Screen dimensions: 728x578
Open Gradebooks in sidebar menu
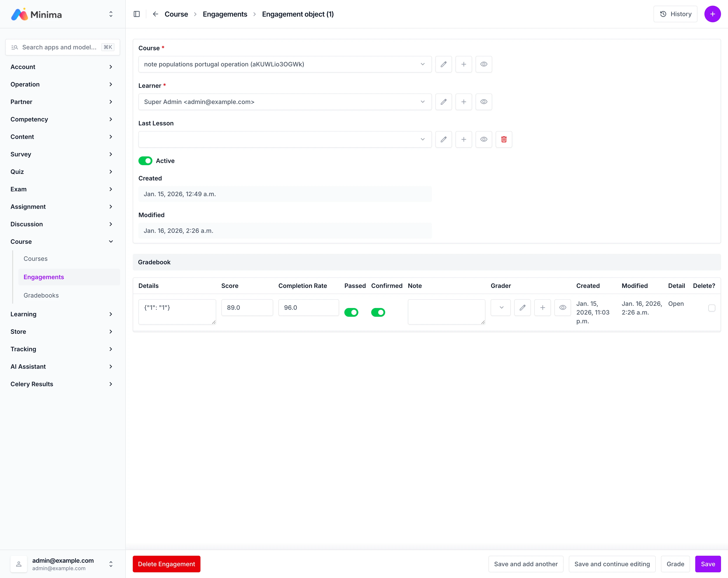(x=41, y=295)
